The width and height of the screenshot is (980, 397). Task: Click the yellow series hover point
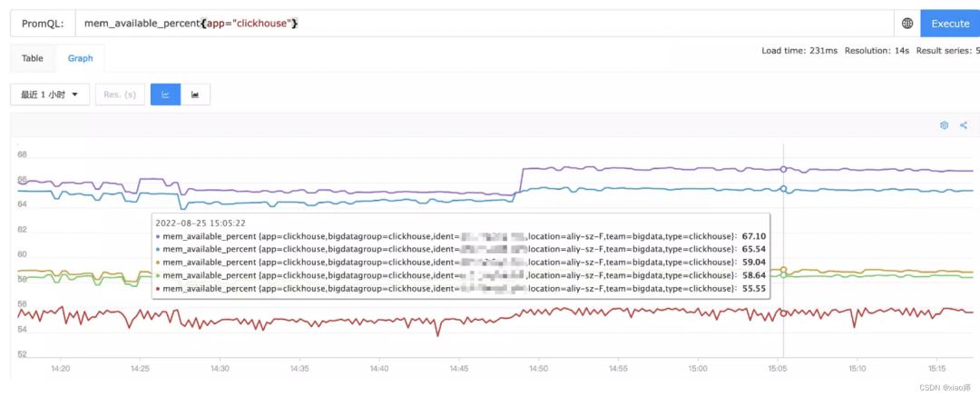(x=783, y=270)
